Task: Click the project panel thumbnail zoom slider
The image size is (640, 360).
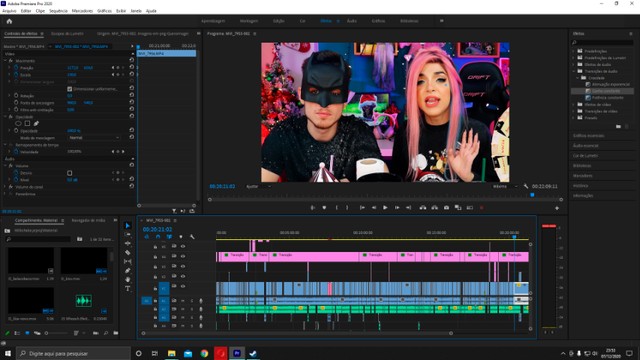Action: tap(56, 333)
